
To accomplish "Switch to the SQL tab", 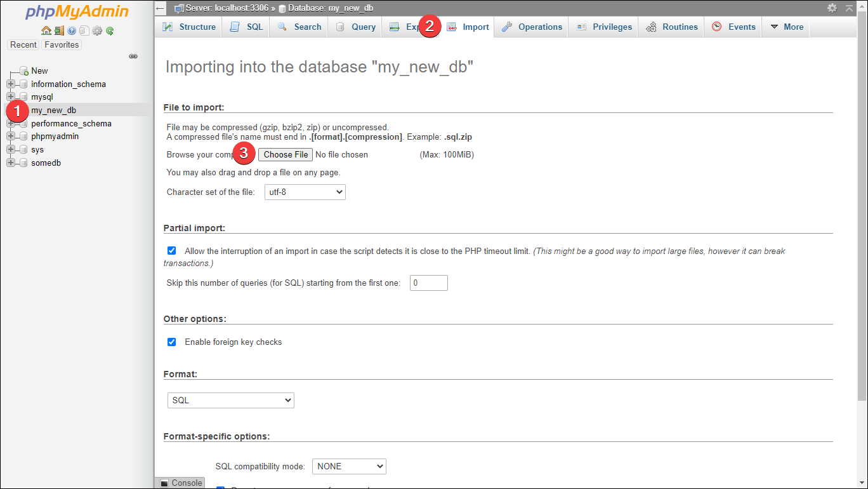I will pos(246,27).
